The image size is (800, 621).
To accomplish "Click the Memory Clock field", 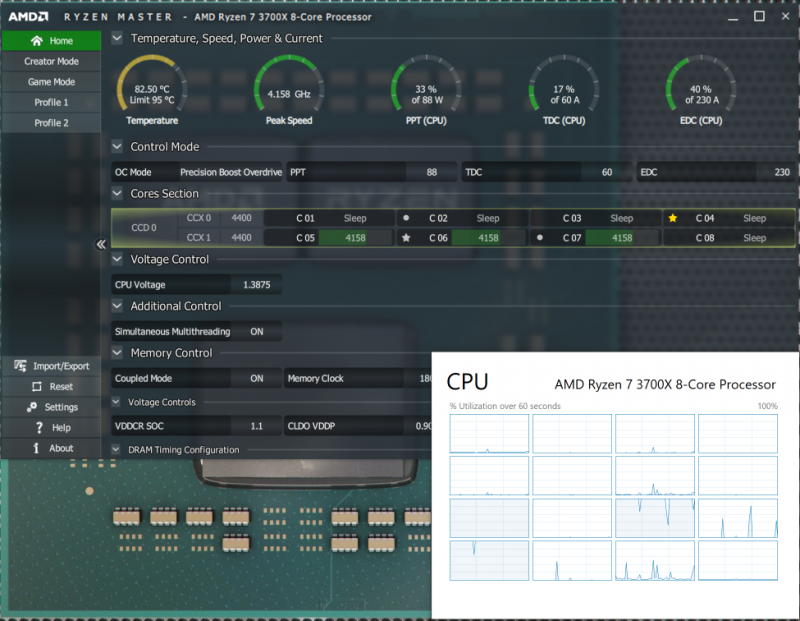I will pyautogui.click(x=357, y=379).
